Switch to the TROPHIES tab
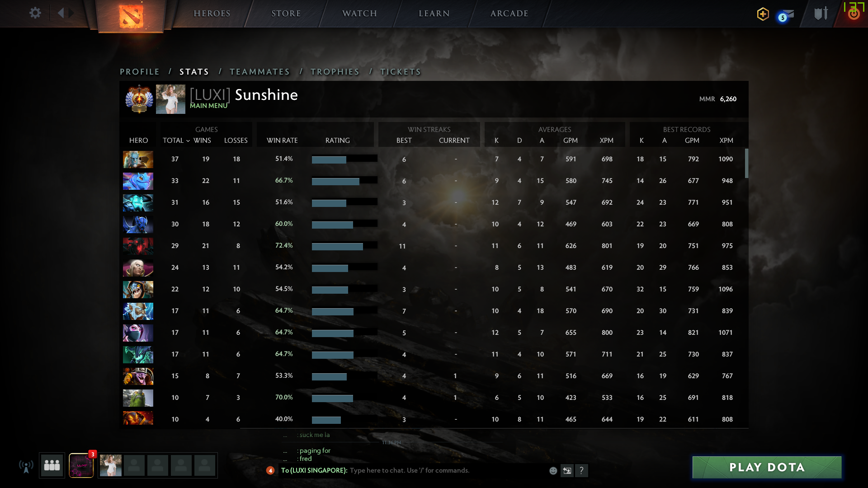The width and height of the screenshot is (868, 488). point(335,71)
